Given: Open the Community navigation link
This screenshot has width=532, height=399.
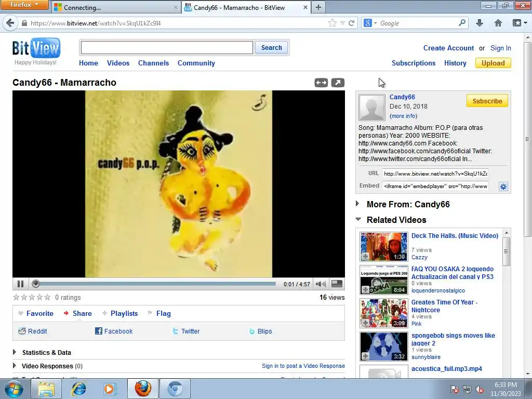Looking at the screenshot, I should (196, 63).
